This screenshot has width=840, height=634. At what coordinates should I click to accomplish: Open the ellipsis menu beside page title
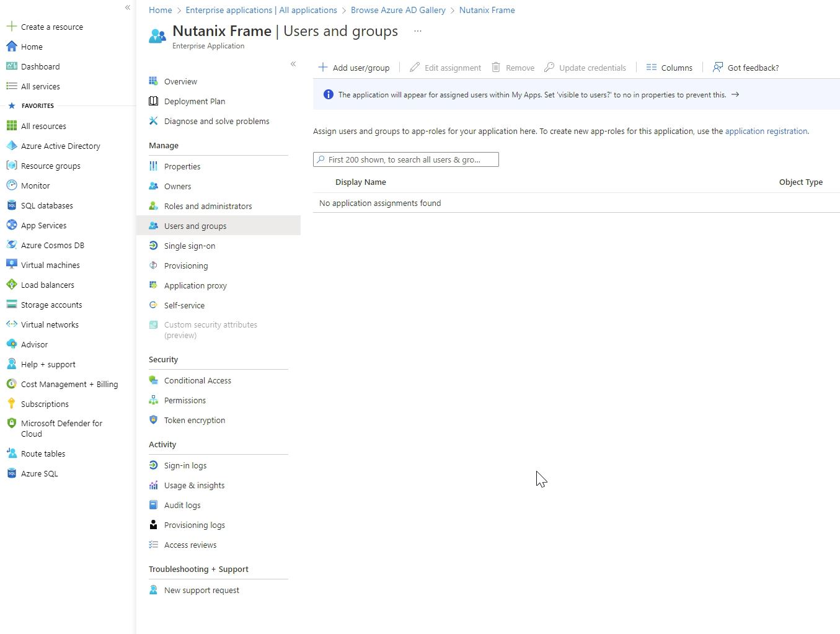[x=418, y=31]
